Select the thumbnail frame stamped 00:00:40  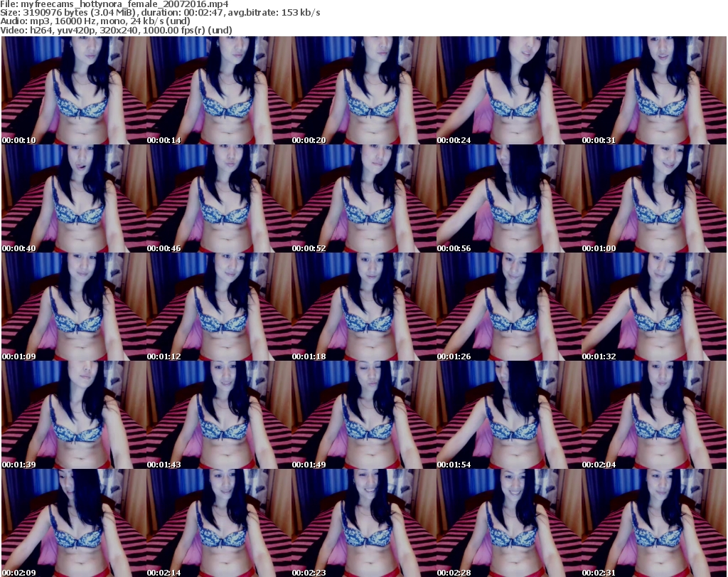tap(74, 198)
